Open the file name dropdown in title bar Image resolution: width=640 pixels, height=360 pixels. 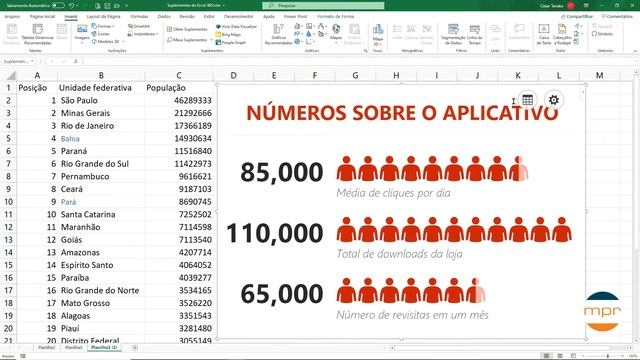(224, 6)
